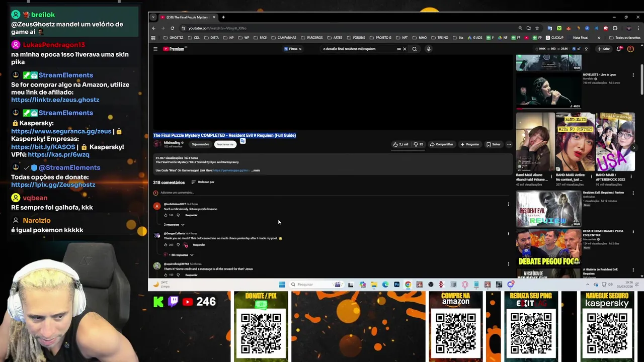
Task: Open a new browser tab
Action: click(x=223, y=17)
